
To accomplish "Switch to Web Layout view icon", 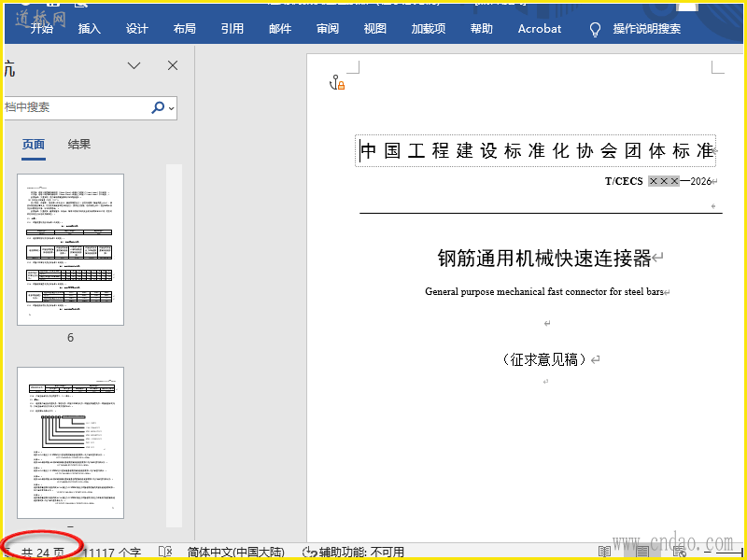I will point(680,552).
